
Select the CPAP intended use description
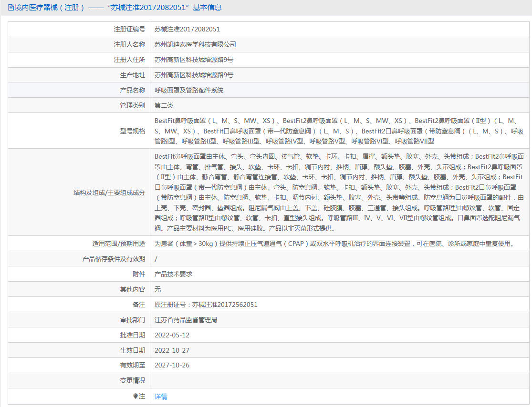[335, 244]
